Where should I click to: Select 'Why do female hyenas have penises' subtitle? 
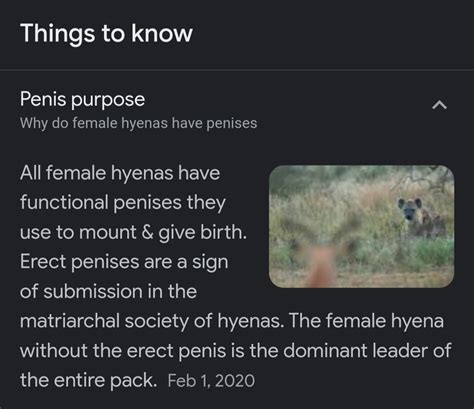tap(138, 123)
